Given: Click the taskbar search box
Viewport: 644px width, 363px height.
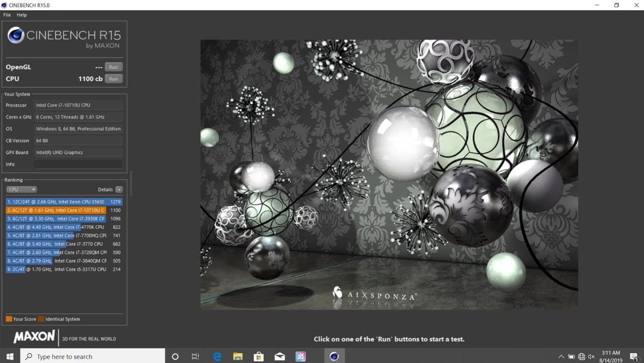Looking at the screenshot, I should click(x=93, y=356).
